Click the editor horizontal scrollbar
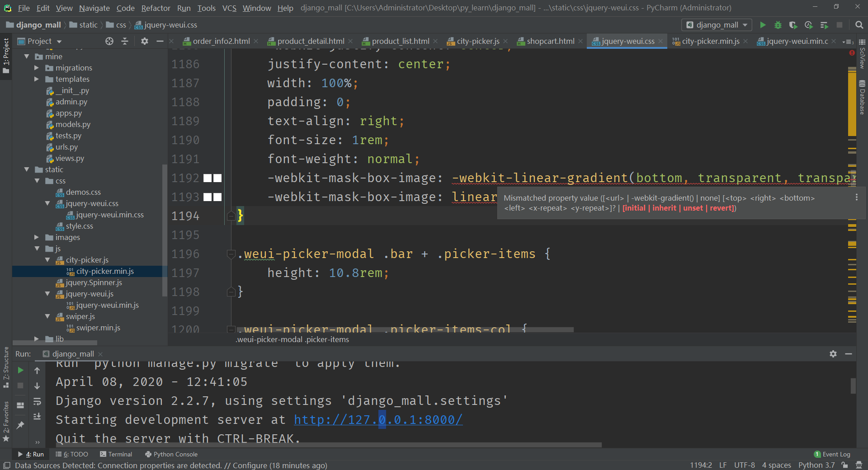This screenshot has height=470, width=868. pos(406,330)
